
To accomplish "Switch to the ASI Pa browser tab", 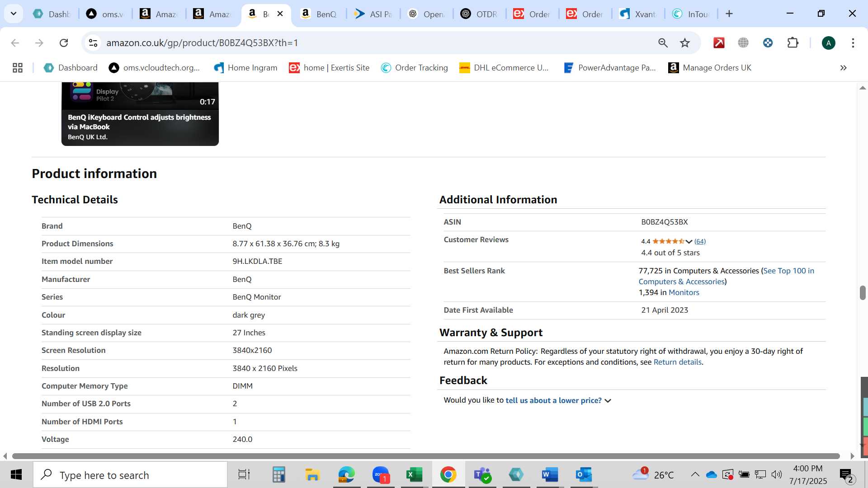I will (x=373, y=14).
